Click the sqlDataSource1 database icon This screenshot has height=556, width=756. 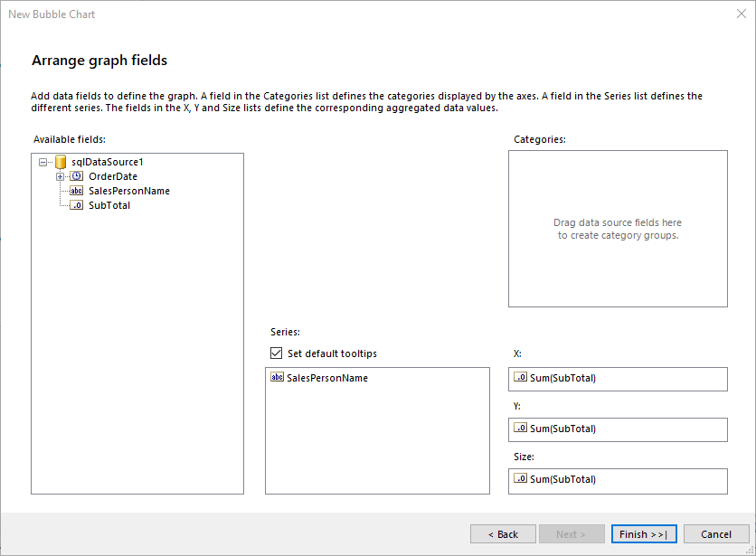point(60,161)
